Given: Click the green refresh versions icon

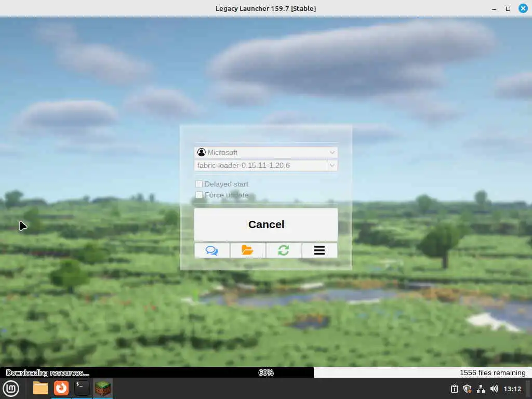Looking at the screenshot, I should [284, 250].
